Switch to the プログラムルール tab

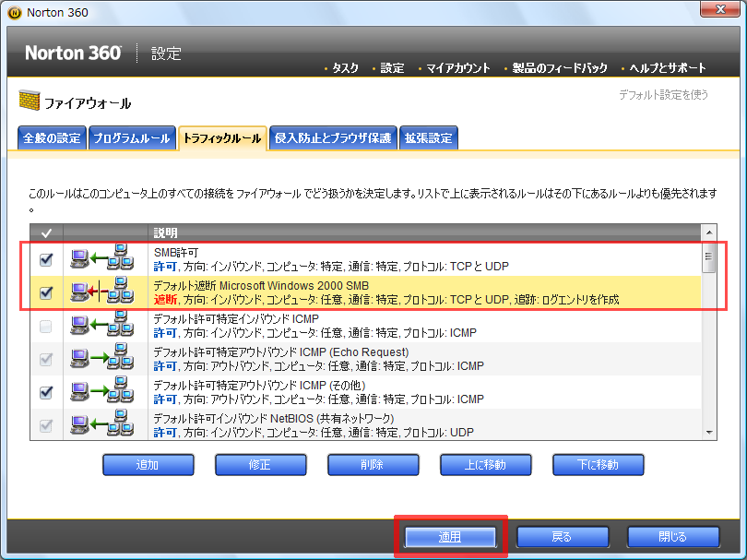(130, 138)
